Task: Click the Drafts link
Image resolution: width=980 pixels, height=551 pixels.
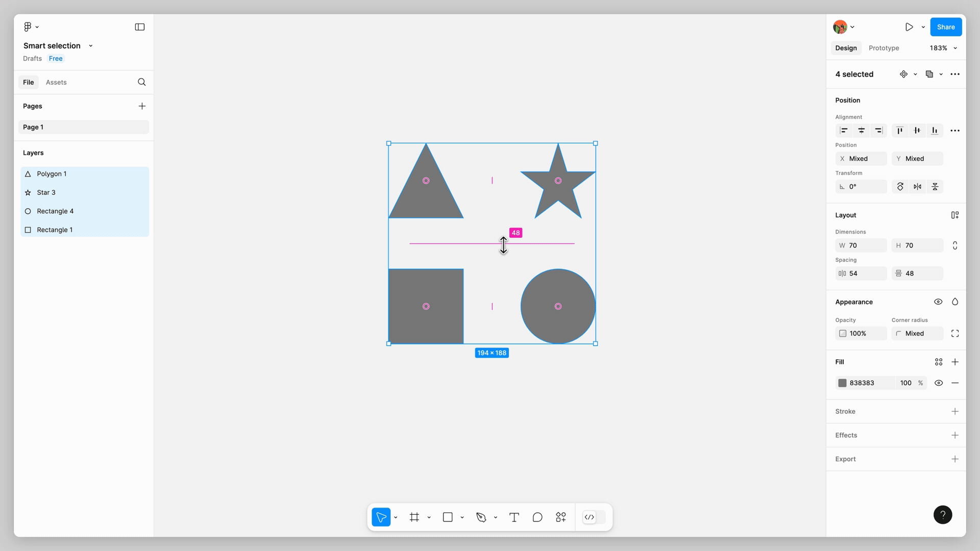Action: [32, 59]
